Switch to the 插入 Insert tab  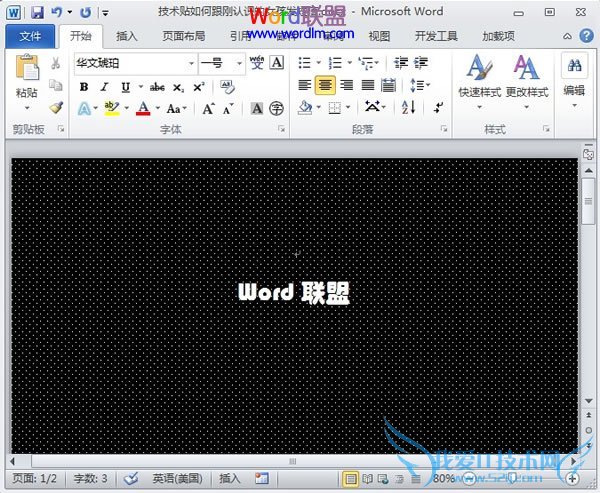click(x=127, y=36)
